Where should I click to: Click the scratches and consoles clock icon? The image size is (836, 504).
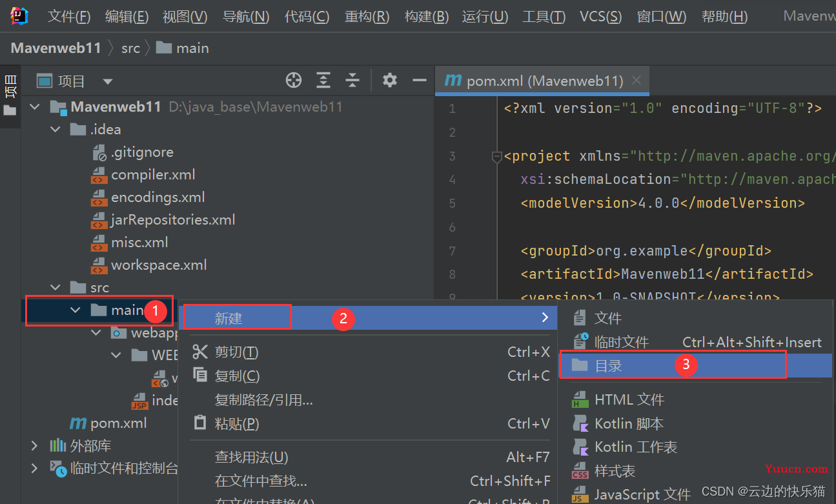59,469
